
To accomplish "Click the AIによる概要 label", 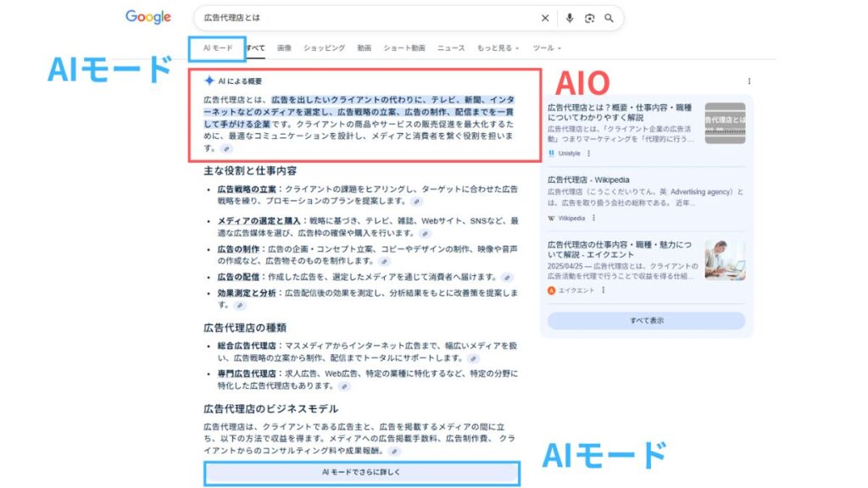I will (240, 81).
